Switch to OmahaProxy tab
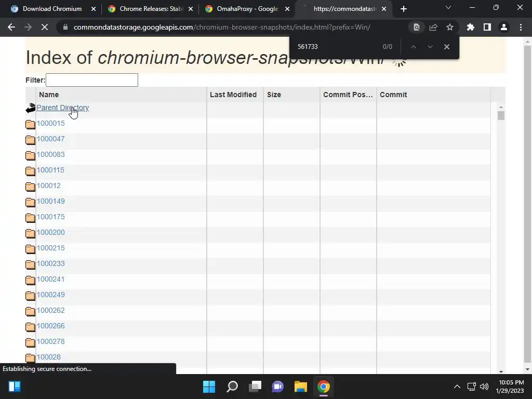 click(x=247, y=9)
